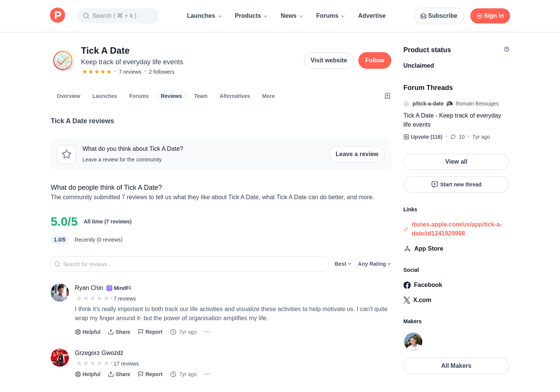Expand the Launches navigation menu
This screenshot has width=560, height=392.
tap(204, 16)
